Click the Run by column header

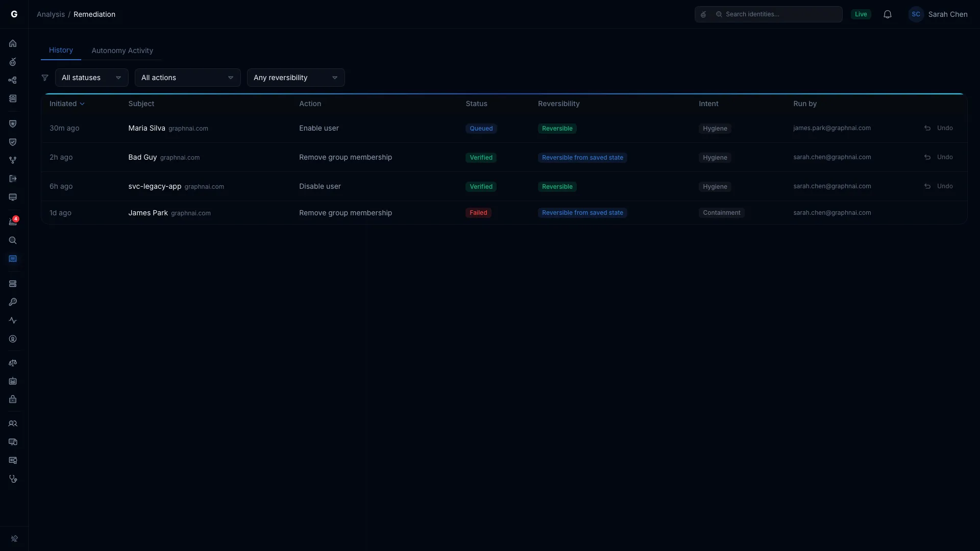tap(805, 104)
